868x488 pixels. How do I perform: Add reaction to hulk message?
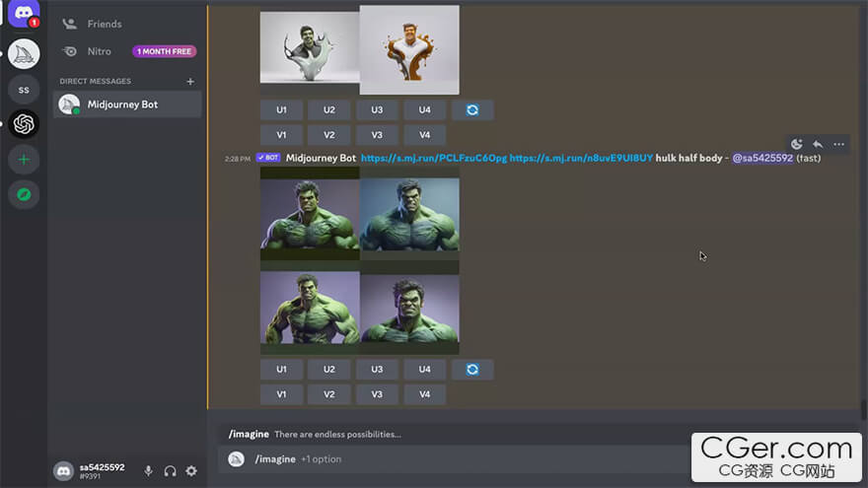[x=797, y=144]
